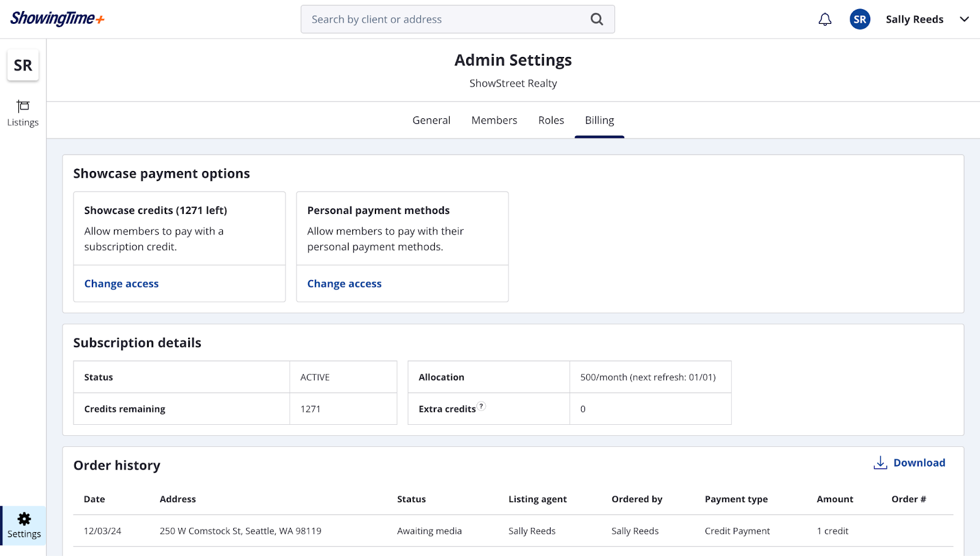The height and width of the screenshot is (556, 980).
Task: Click the Download link text
Action: tap(919, 463)
